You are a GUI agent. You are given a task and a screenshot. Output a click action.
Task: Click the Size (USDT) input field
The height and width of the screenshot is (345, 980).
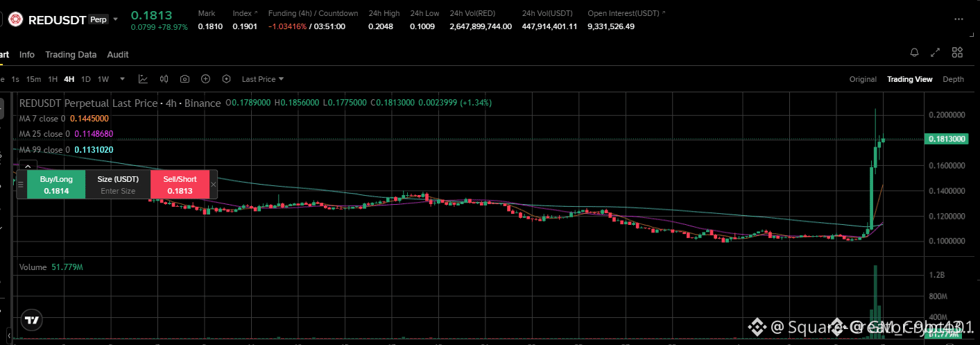click(118, 184)
